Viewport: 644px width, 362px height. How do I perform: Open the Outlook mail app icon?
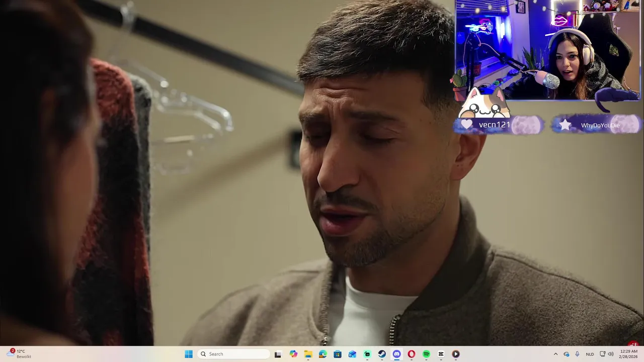352,354
